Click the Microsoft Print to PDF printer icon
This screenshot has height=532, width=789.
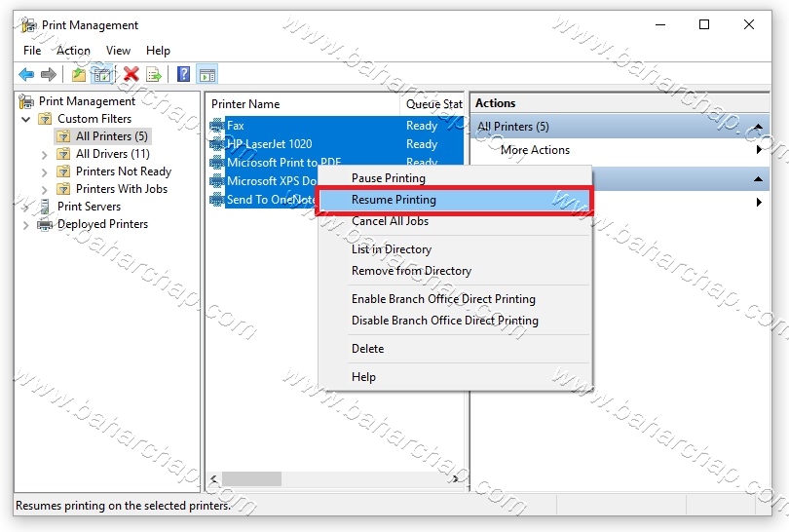pos(217,162)
